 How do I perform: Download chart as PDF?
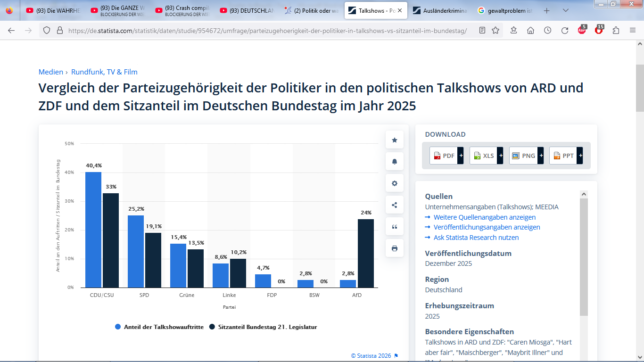(x=446, y=156)
